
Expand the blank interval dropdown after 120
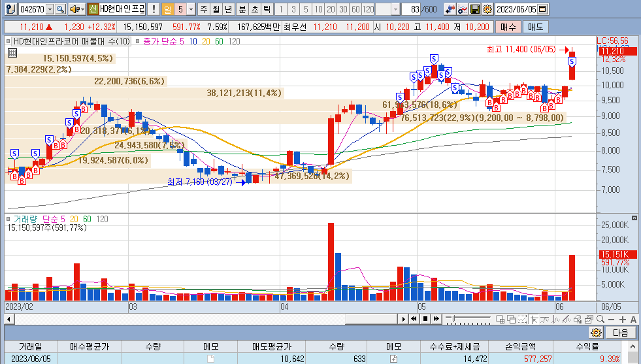395,9
